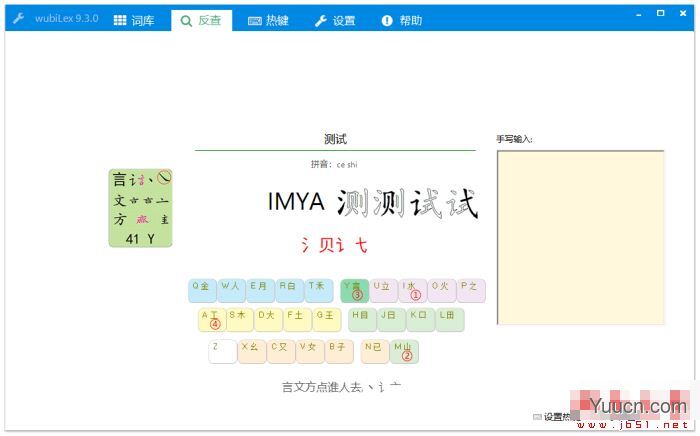Click the G王 key
Image resolution: width=700 pixels, height=436 pixels.
point(326,320)
